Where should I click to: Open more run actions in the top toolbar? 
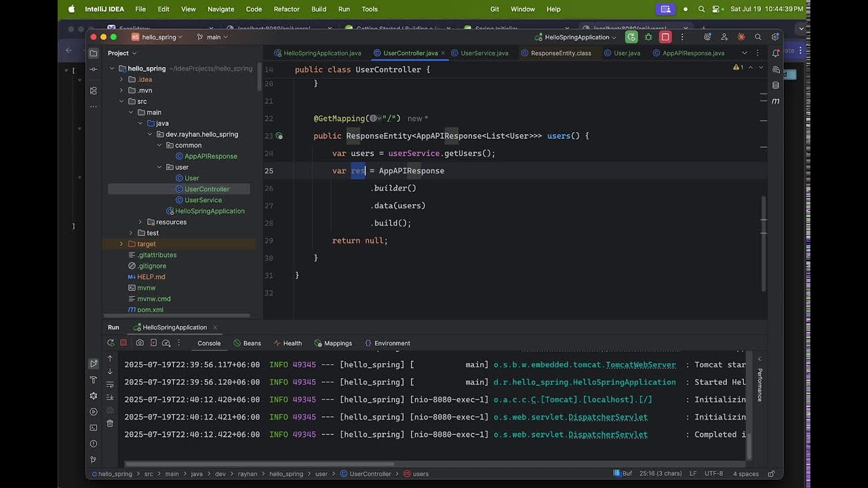click(x=683, y=37)
